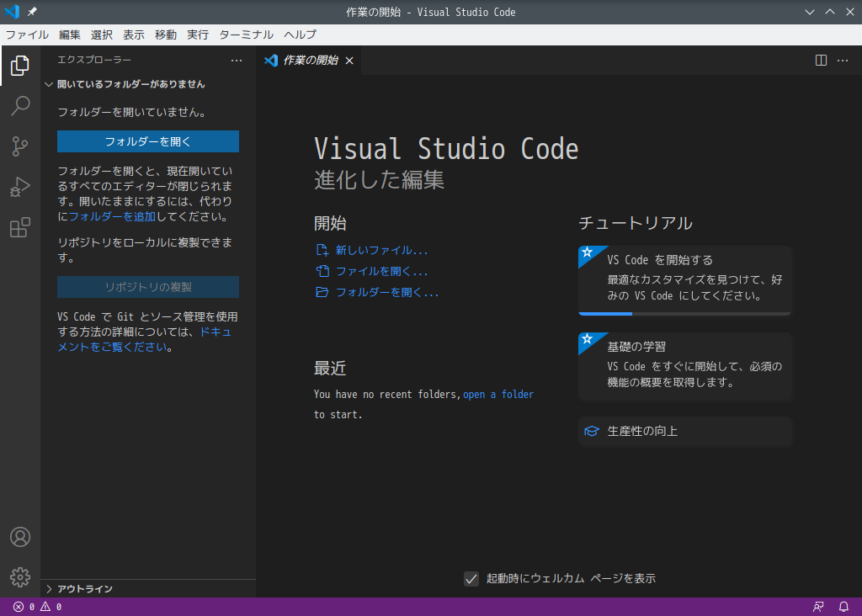
Task: Select the 作業の開始 editor tab
Action: point(310,61)
